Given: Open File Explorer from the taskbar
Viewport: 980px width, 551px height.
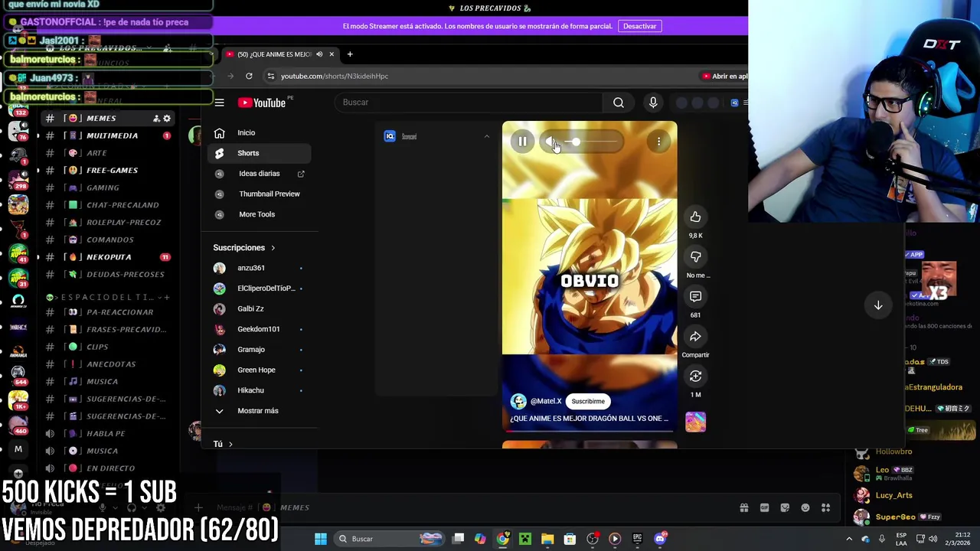Looking at the screenshot, I should [547, 539].
